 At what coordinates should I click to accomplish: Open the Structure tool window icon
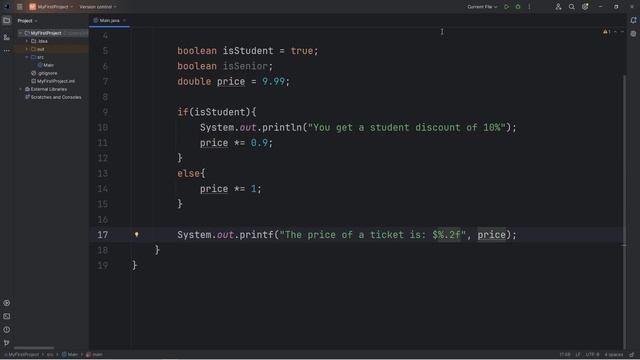(7, 37)
